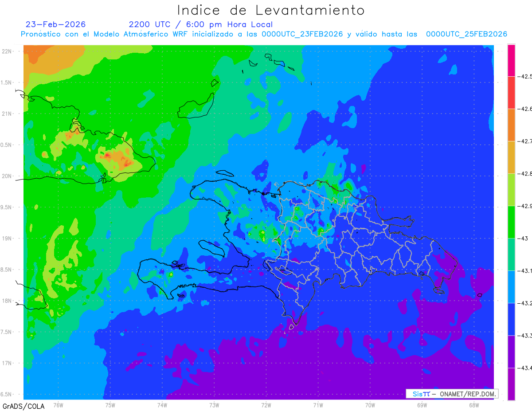Screen dimensions: 532x411
Task: Click the '-42.9' color bar label
Action: click(526, 206)
